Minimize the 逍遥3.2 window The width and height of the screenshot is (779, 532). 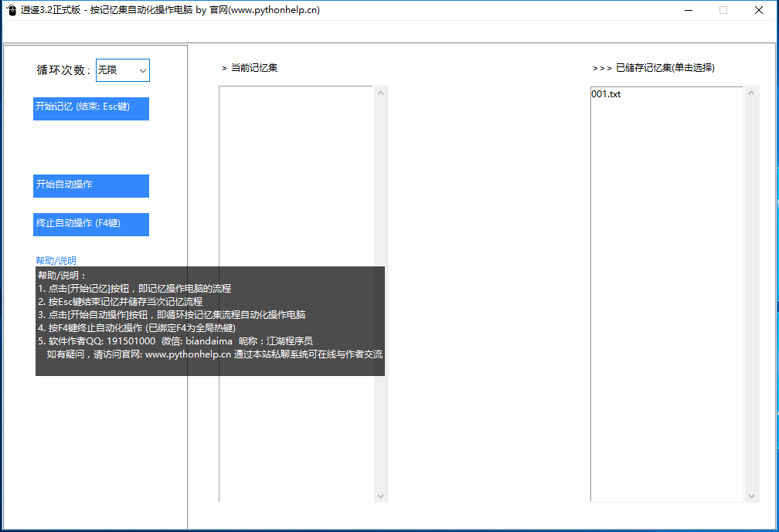tap(688, 10)
